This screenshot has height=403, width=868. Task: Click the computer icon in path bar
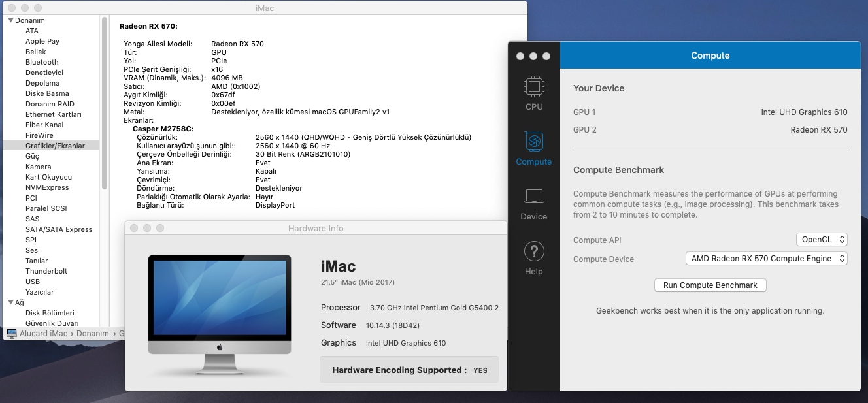(11, 333)
